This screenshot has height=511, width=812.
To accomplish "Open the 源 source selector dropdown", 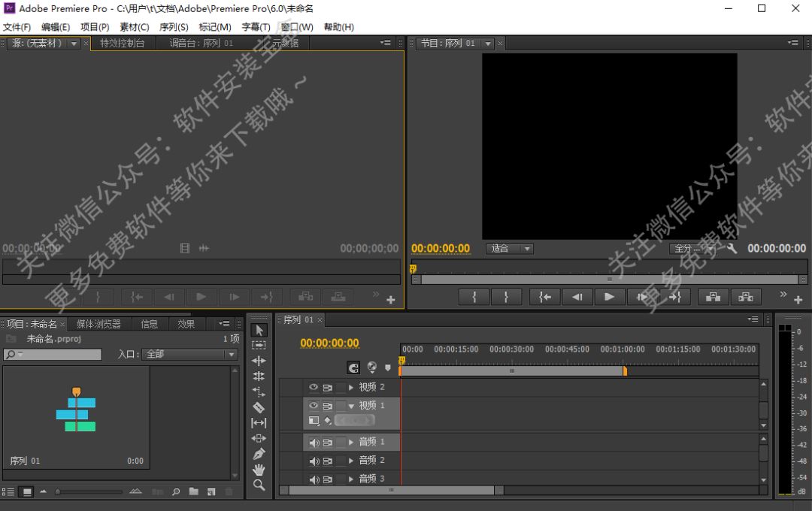I will [x=74, y=44].
